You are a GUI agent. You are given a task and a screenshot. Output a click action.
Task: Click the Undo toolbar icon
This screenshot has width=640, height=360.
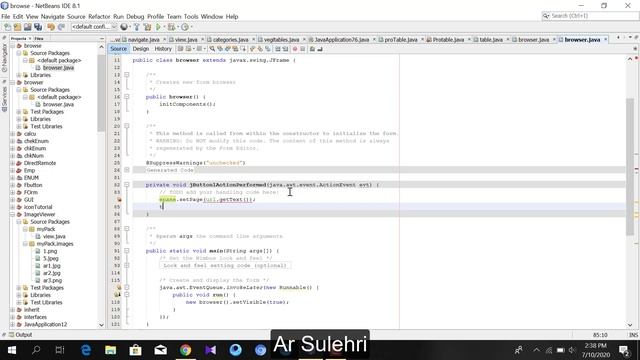click(51, 27)
